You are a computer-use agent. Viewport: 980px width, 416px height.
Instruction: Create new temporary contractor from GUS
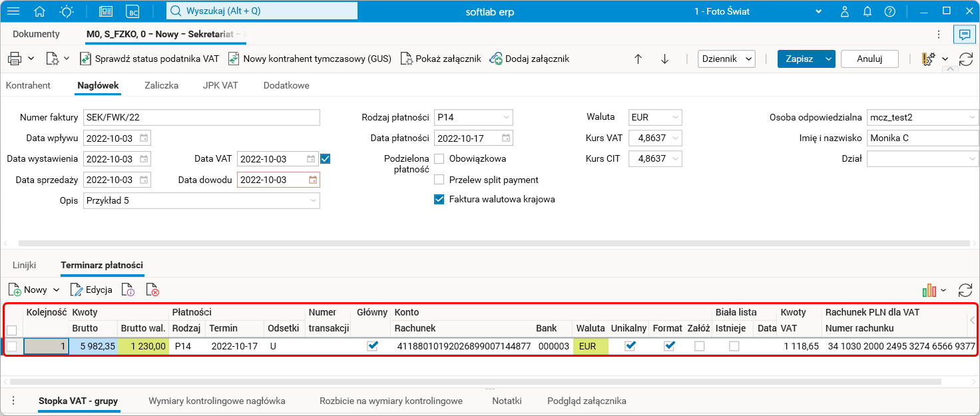pyautogui.click(x=310, y=59)
